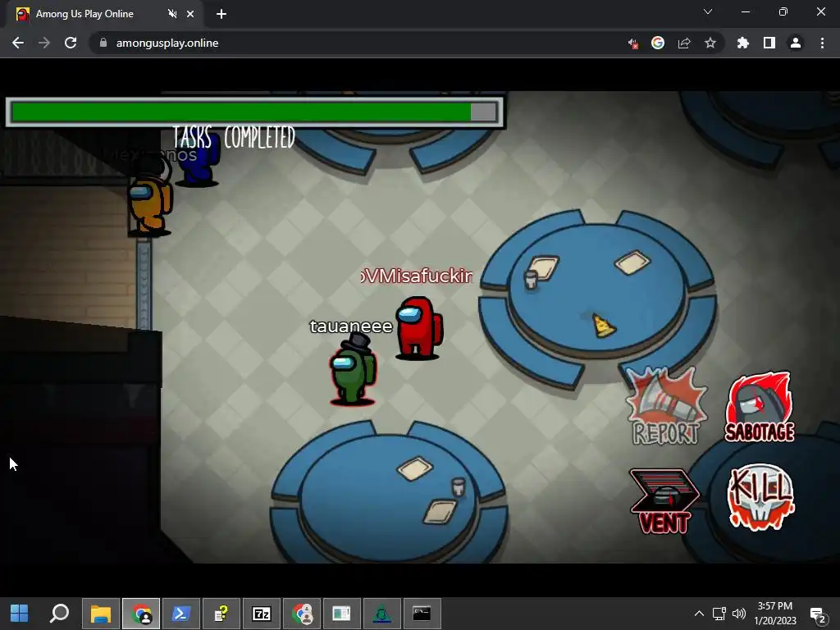The image size is (840, 630).
Task: Bookmark this tab with star
Action: pyautogui.click(x=710, y=43)
